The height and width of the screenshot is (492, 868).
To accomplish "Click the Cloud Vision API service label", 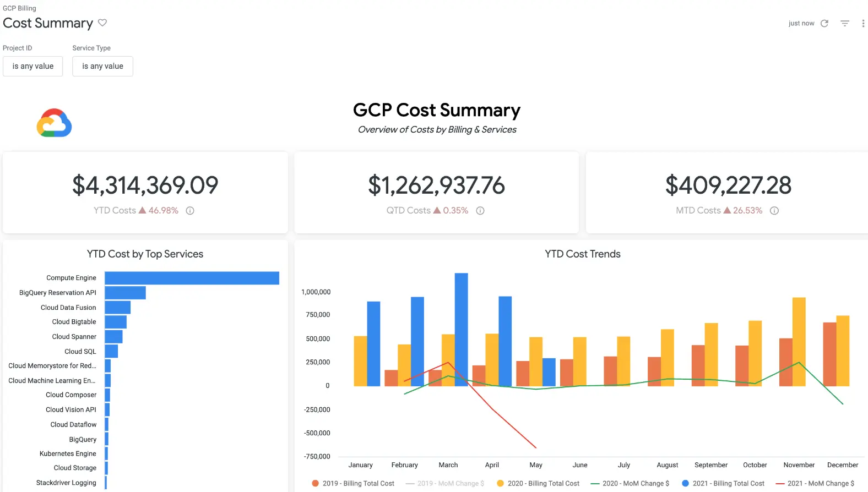I will point(71,409).
